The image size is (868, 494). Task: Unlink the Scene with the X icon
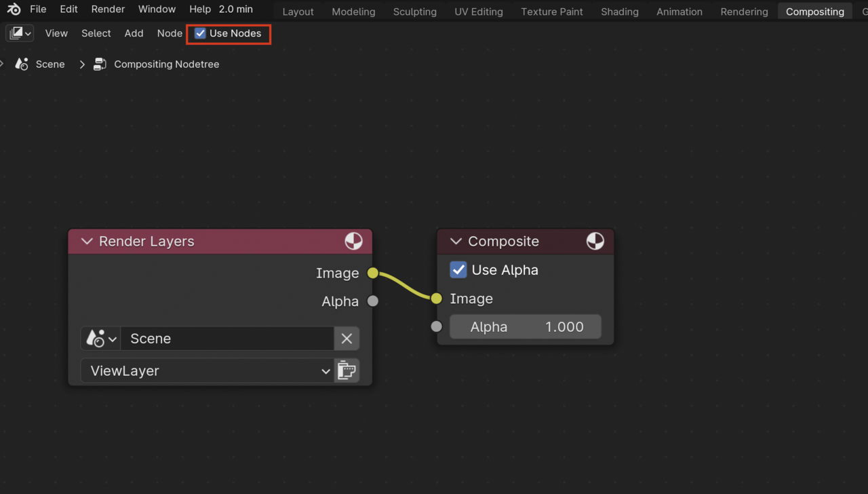tap(347, 338)
